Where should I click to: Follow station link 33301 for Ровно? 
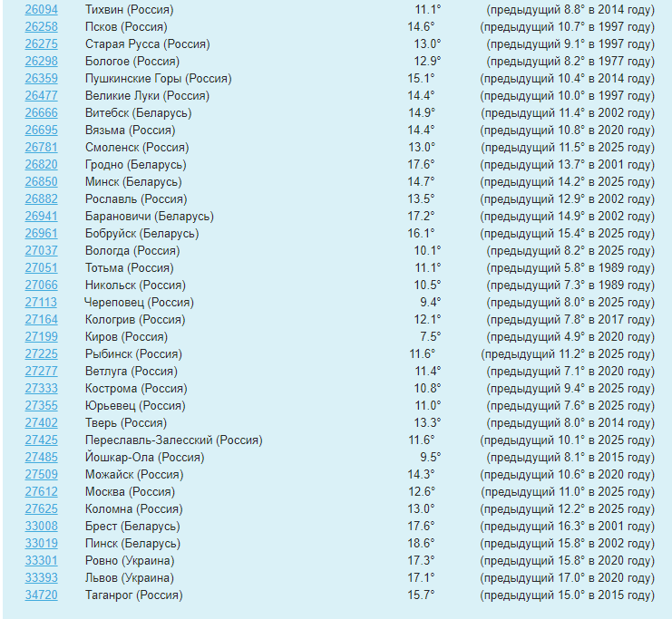coord(41,560)
